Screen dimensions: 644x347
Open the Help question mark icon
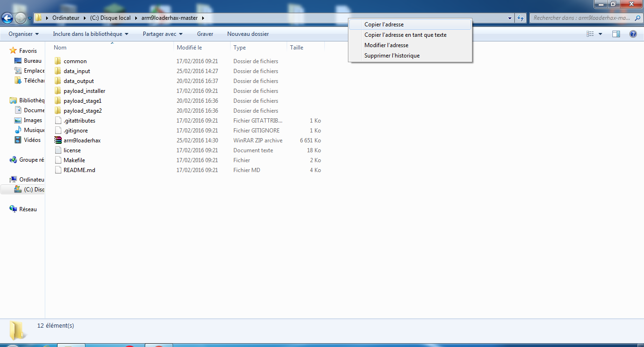tap(633, 34)
